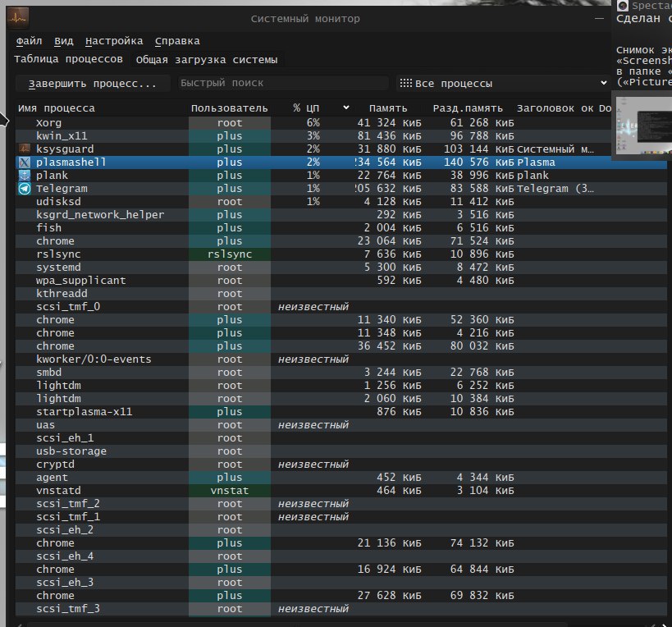The width and height of the screenshot is (672, 627).
Task: Click the Telegram process icon
Action: tap(25, 189)
